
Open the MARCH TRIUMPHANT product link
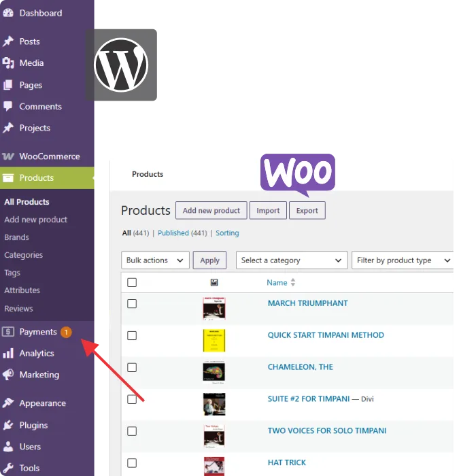point(308,303)
